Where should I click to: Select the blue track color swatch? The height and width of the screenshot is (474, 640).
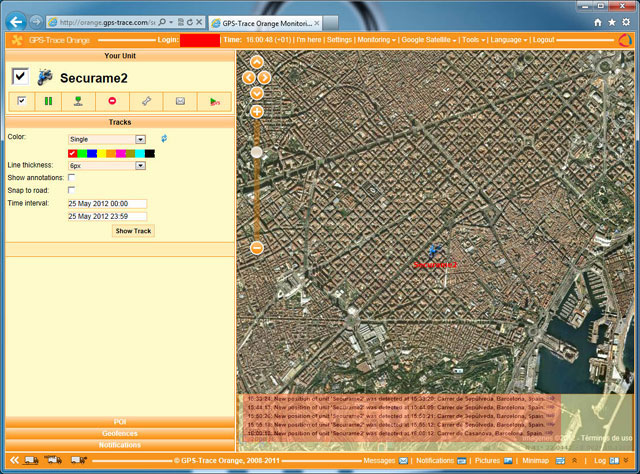92,153
